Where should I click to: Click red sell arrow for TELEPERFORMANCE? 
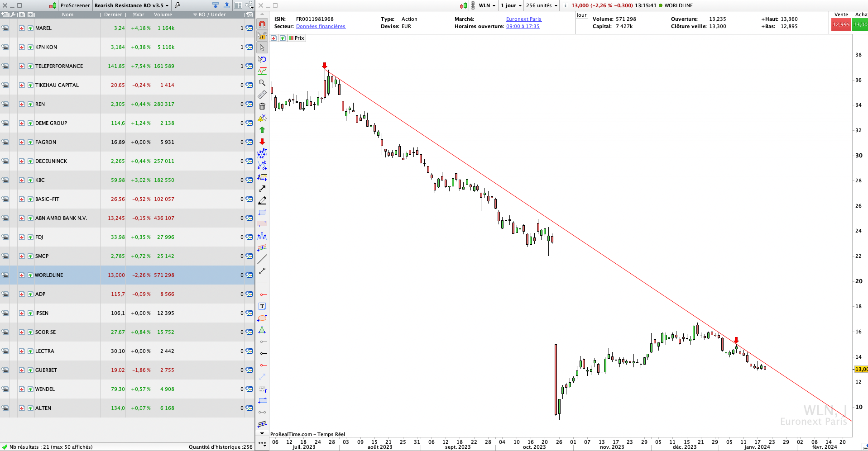click(22, 66)
